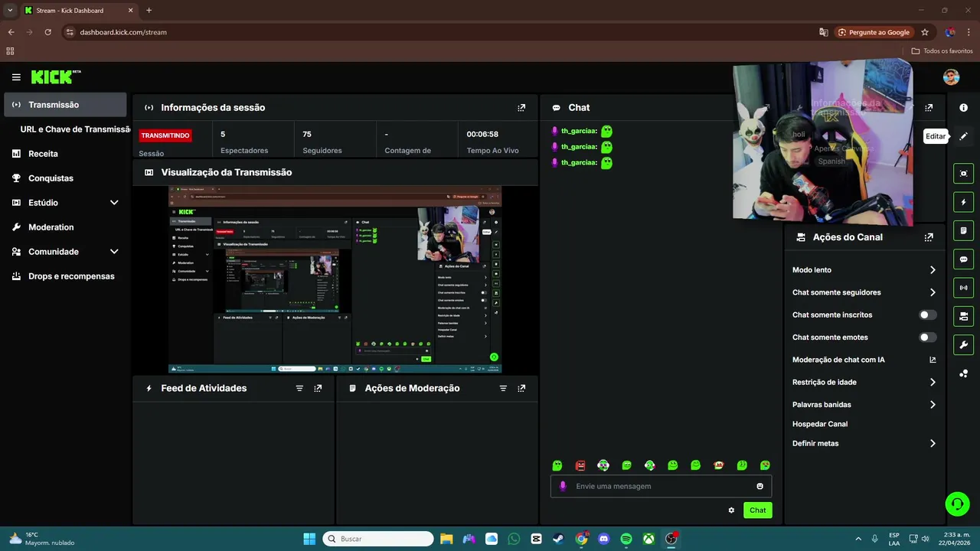The width and height of the screenshot is (980, 551).
Task: Open the green support headset button
Action: [957, 504]
